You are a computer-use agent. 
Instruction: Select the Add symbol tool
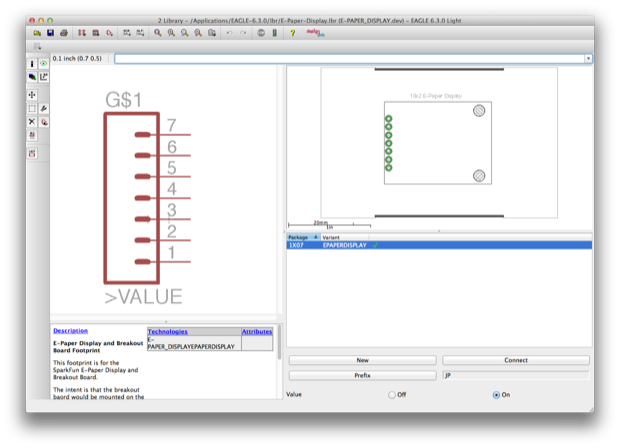[43, 122]
